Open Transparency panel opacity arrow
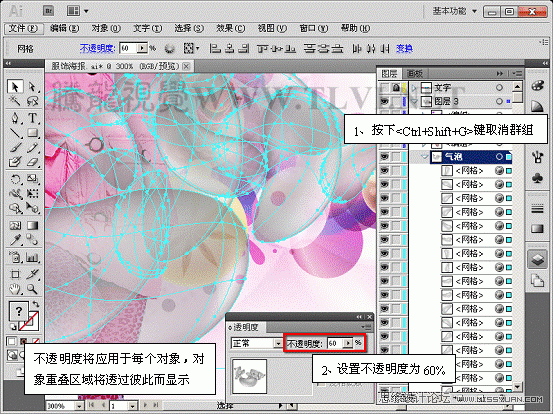 click(348, 343)
